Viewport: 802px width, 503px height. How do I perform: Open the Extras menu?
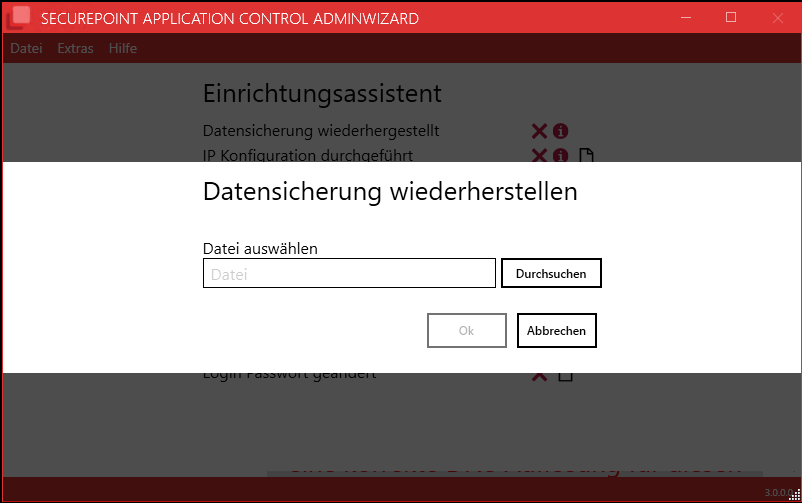click(75, 48)
